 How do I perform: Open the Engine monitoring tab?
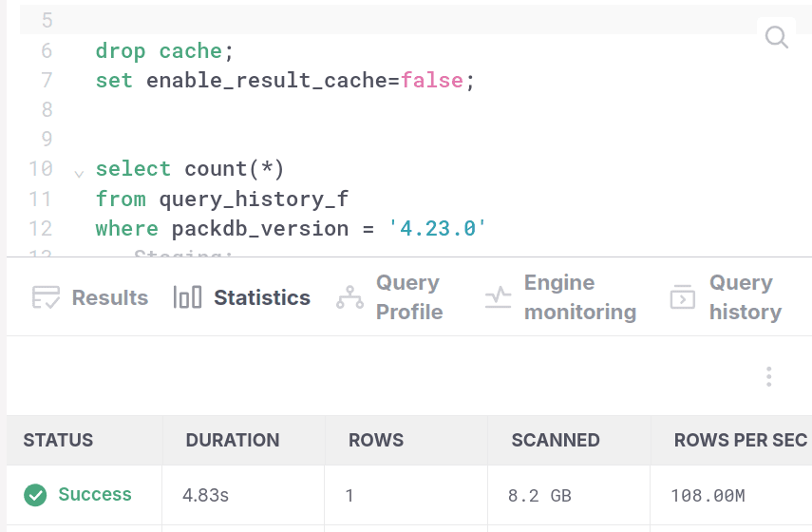(561, 297)
